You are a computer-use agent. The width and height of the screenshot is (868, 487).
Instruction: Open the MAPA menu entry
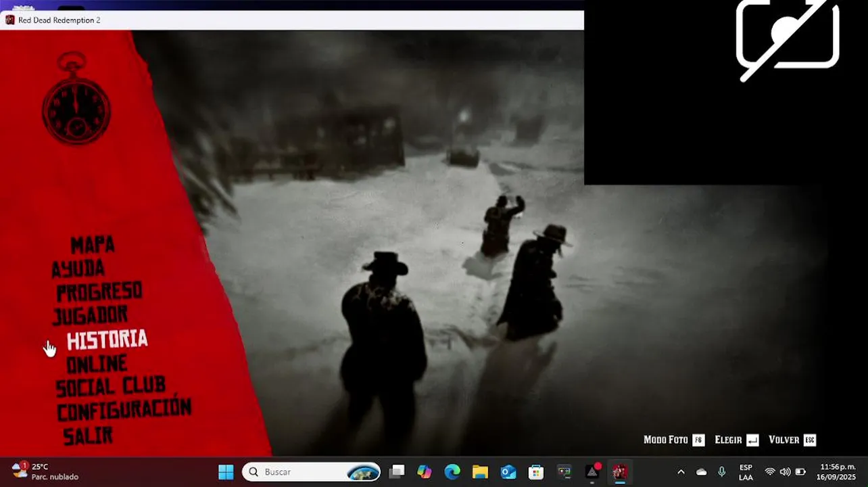click(x=93, y=244)
